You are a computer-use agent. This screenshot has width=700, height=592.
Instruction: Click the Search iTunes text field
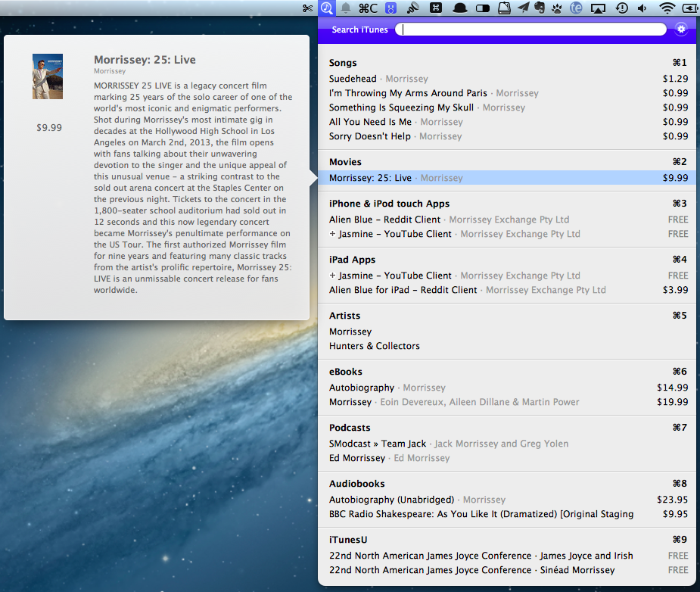coord(530,30)
